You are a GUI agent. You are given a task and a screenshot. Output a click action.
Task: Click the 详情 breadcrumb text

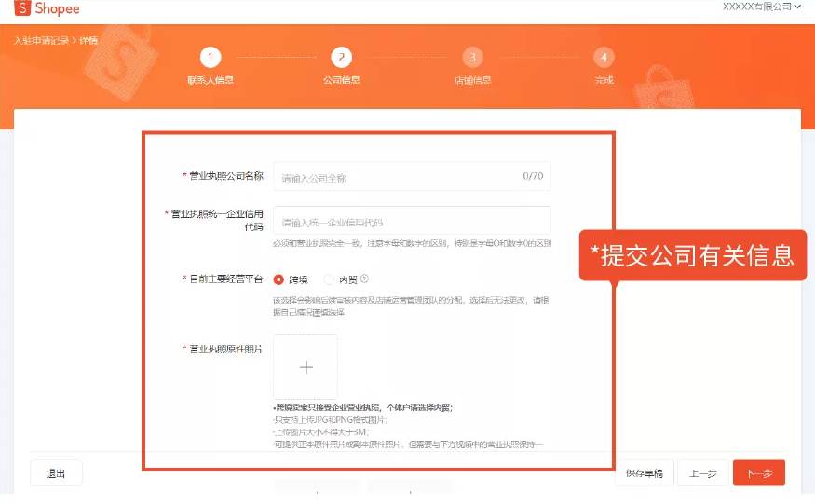click(88, 41)
